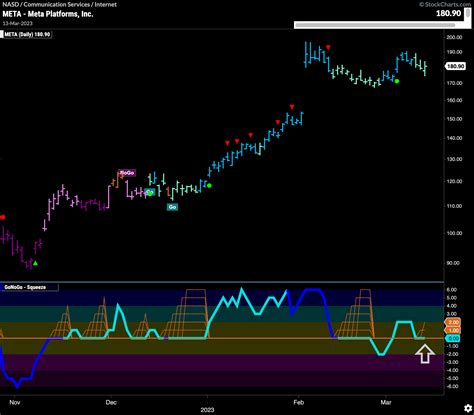Click the Nov label on date axis
Viewport: 474px width, 415px height.
coord(15,402)
